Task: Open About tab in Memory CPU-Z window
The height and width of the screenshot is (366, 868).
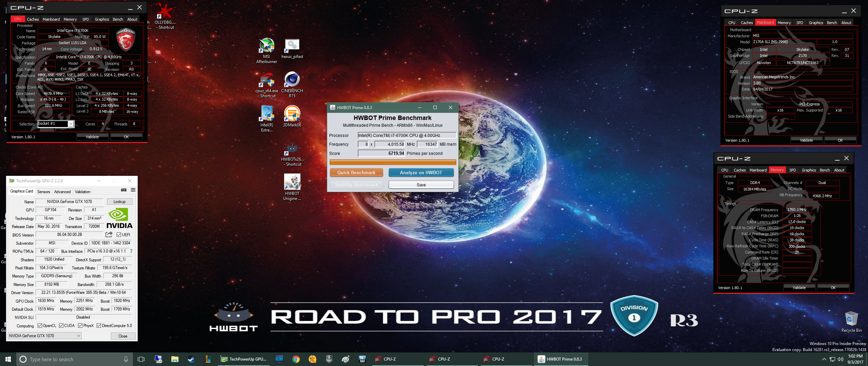Action: pos(839,170)
